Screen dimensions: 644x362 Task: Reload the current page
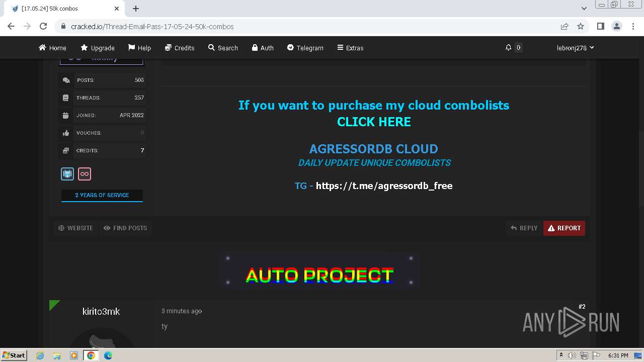(x=43, y=26)
